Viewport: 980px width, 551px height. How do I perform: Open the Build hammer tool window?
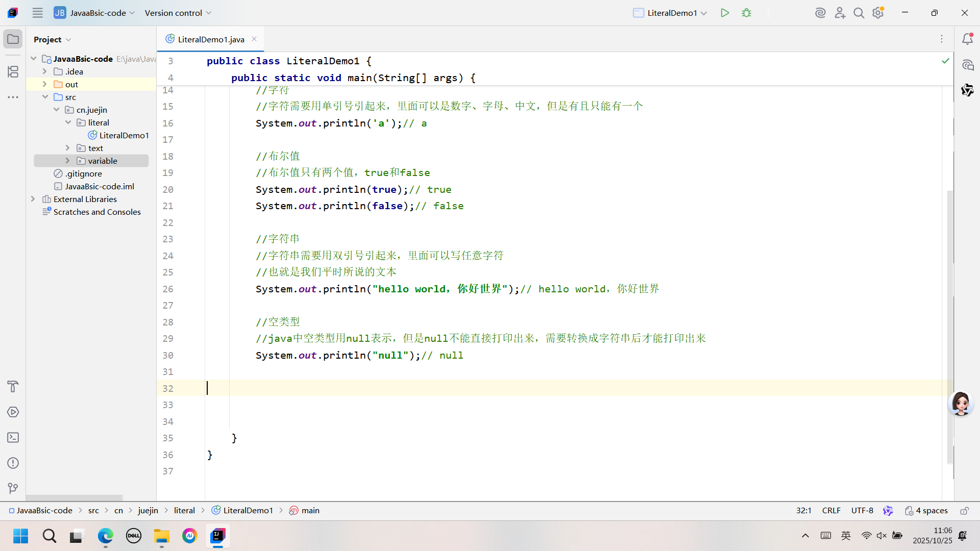coord(13,387)
